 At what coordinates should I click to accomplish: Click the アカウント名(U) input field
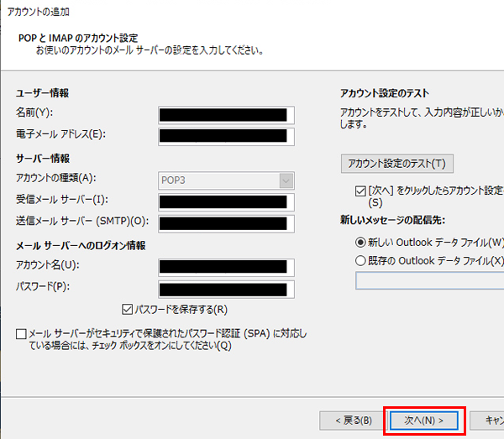click(226, 267)
